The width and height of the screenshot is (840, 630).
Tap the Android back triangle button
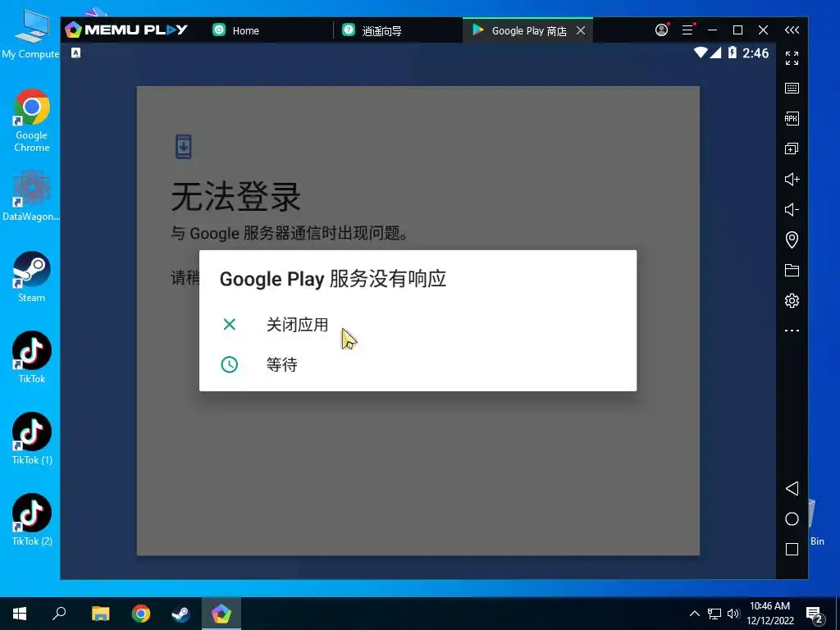pyautogui.click(x=792, y=488)
